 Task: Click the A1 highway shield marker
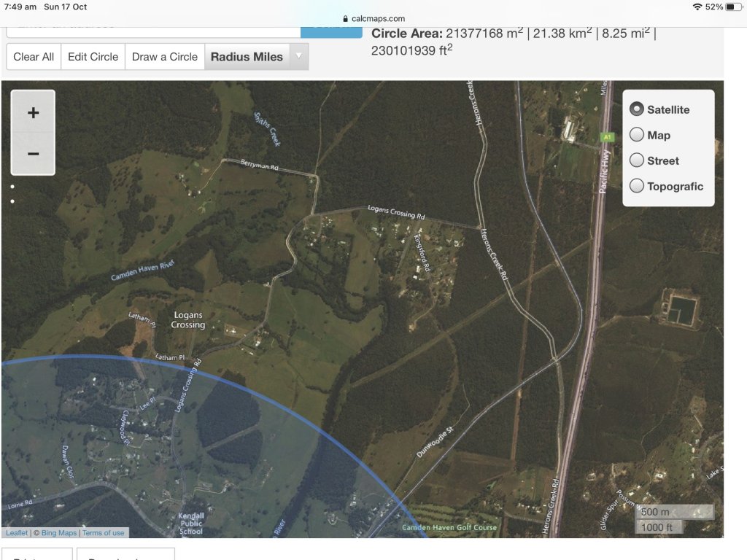pos(607,136)
